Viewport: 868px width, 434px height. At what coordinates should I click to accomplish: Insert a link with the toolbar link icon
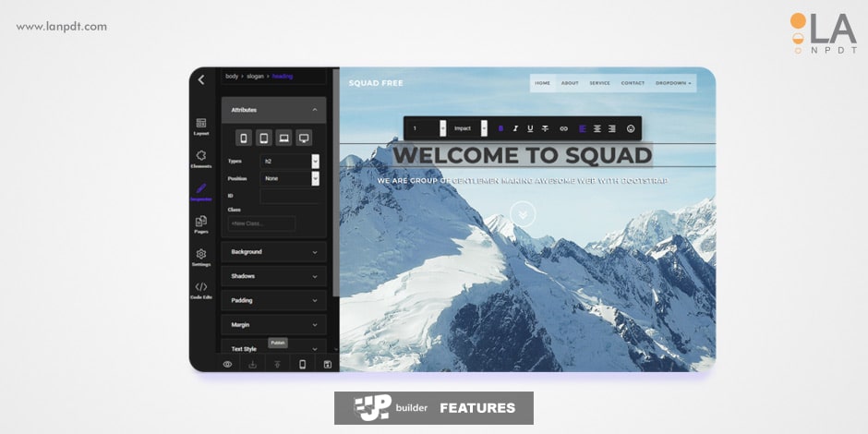coord(563,128)
